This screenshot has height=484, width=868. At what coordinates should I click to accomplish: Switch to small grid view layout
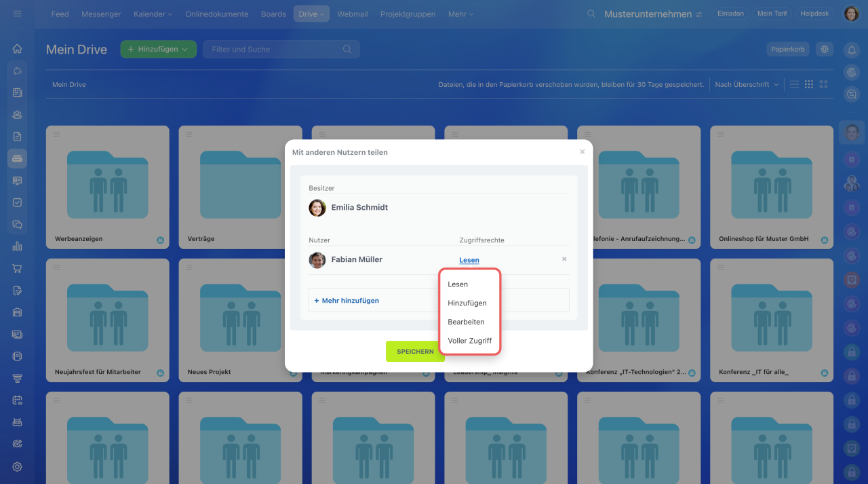(809, 84)
